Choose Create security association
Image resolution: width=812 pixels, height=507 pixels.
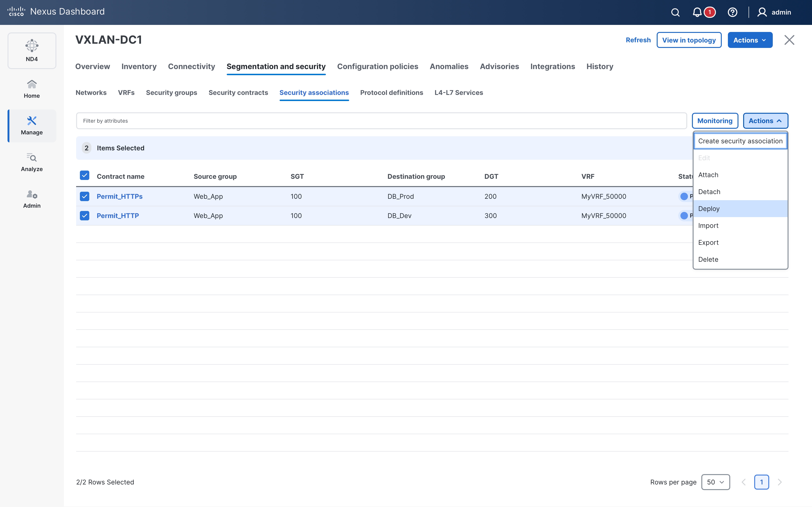tap(740, 141)
